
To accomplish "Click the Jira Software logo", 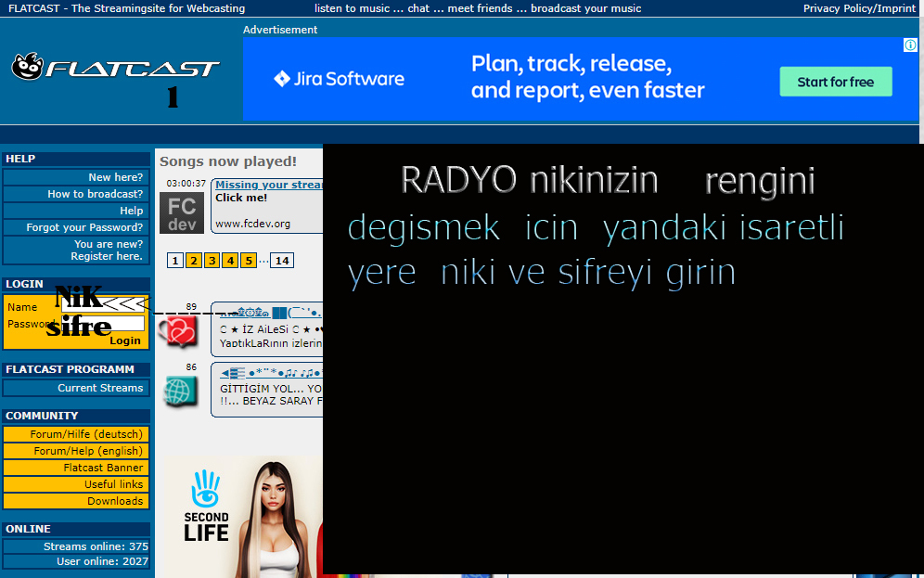I will click(x=340, y=79).
